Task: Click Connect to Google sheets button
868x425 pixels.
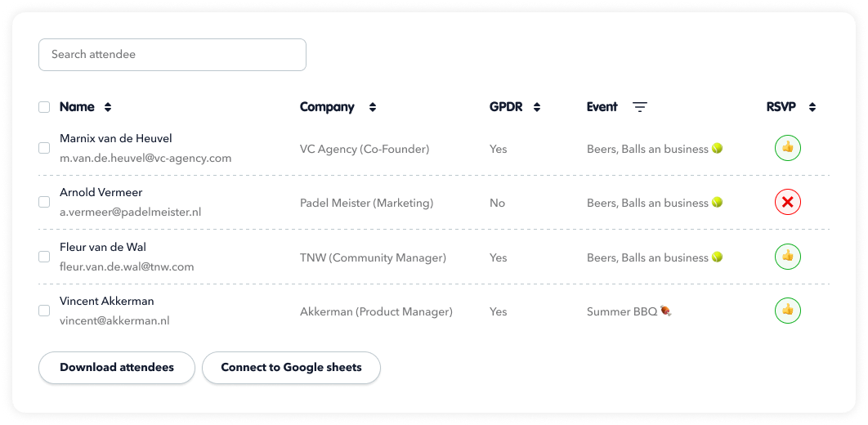Action: tap(291, 368)
